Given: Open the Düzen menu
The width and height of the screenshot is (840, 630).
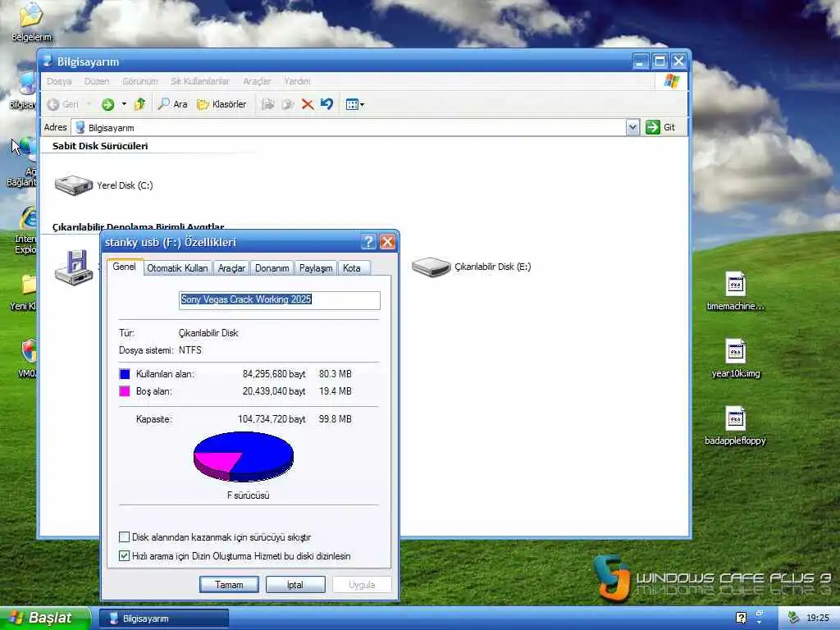Looking at the screenshot, I should coord(97,81).
